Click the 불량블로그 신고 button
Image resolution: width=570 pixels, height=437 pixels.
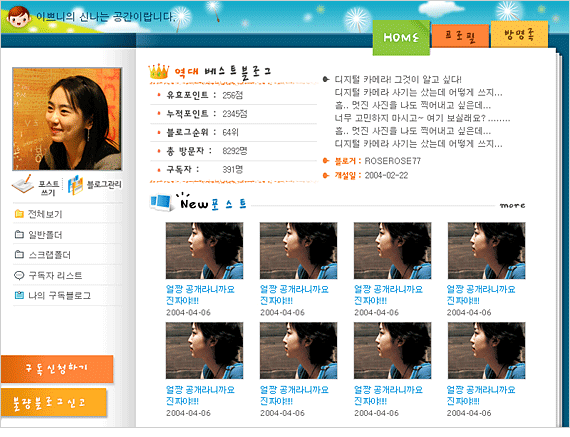[53, 402]
